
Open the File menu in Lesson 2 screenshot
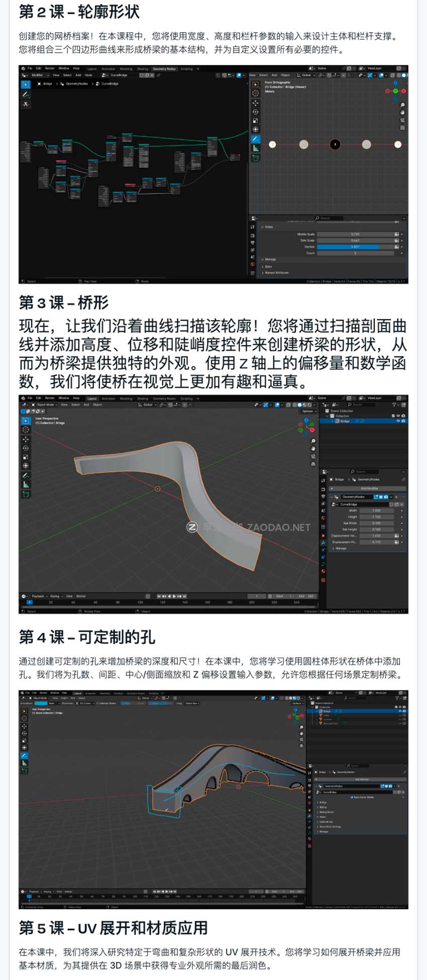click(x=30, y=68)
